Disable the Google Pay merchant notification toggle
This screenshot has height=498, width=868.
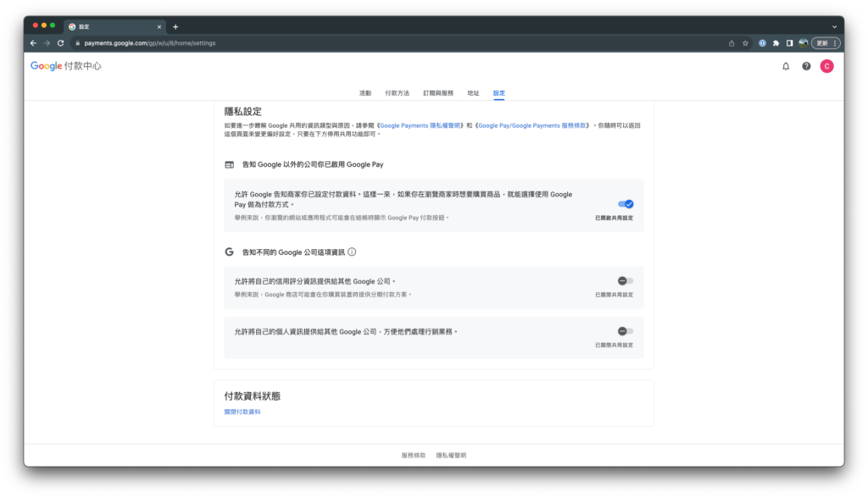click(x=626, y=204)
